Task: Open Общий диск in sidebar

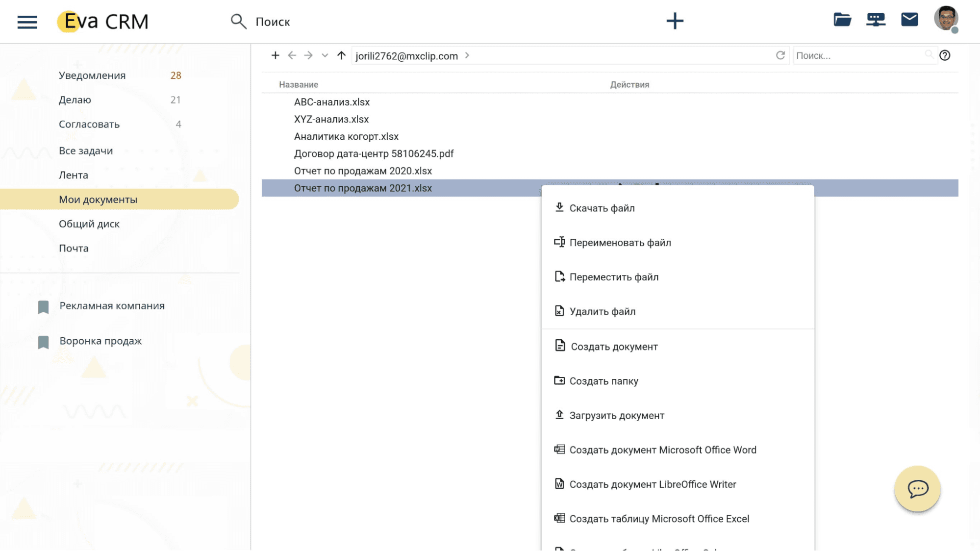Action: pyautogui.click(x=89, y=224)
